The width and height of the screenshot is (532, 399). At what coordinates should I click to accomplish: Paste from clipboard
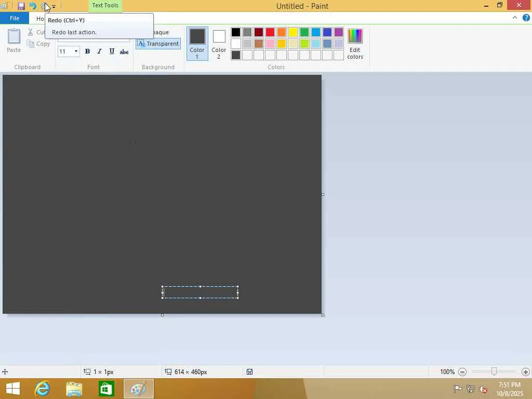pos(14,41)
